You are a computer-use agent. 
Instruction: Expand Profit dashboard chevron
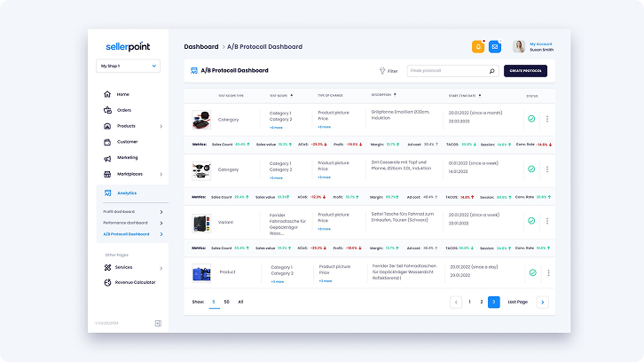161,212
